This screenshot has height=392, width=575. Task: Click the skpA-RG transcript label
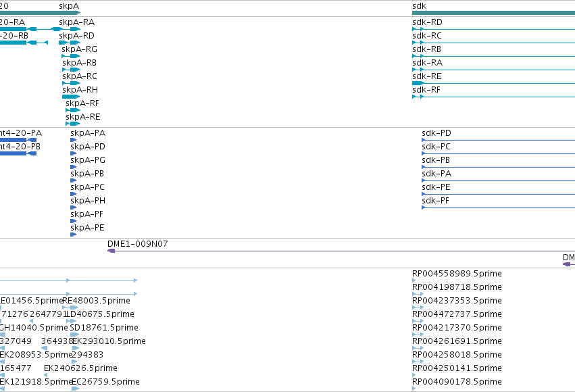click(x=79, y=49)
